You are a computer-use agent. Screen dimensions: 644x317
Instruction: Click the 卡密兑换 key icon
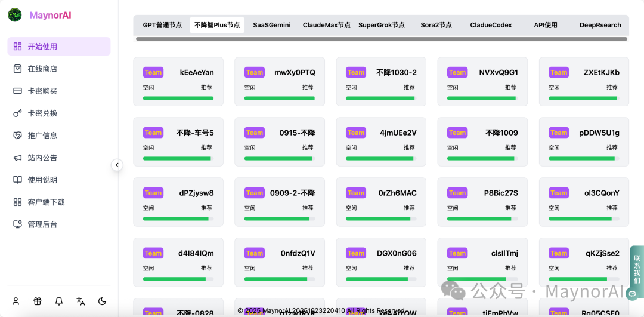point(17,113)
